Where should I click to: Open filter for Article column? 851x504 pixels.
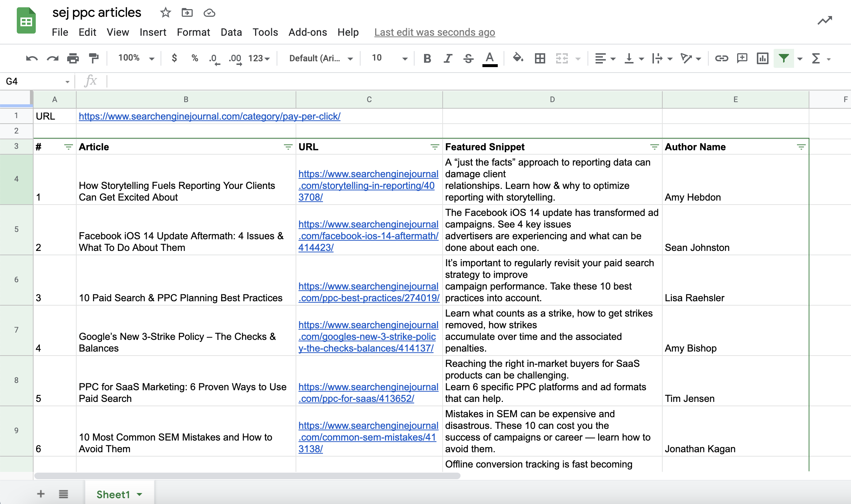click(x=288, y=147)
